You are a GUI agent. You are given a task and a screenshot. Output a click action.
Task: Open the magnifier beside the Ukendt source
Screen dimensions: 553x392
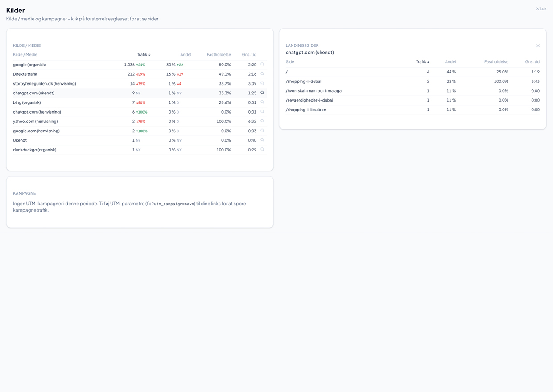pos(262,140)
